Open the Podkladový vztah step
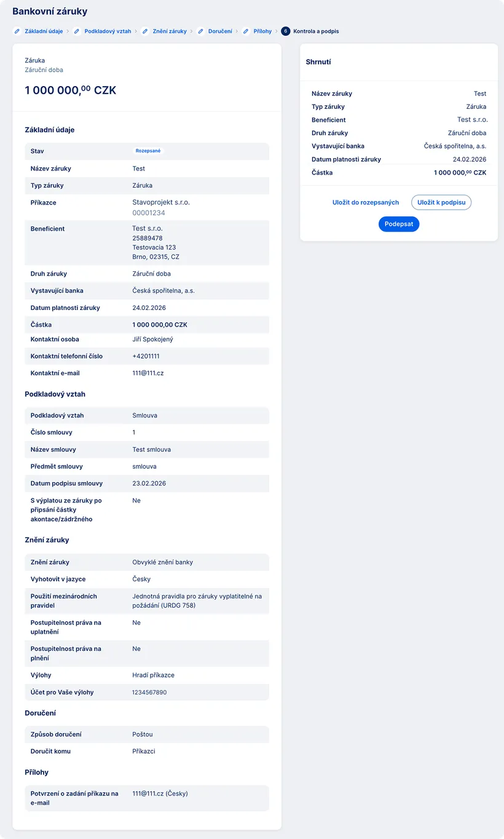 tap(108, 31)
